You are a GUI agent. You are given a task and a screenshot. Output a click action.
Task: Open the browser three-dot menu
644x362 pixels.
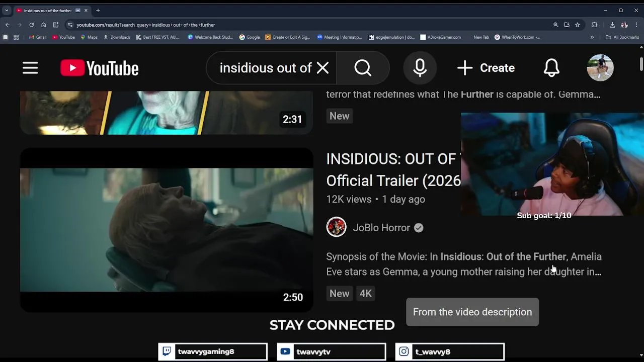[x=636, y=25]
